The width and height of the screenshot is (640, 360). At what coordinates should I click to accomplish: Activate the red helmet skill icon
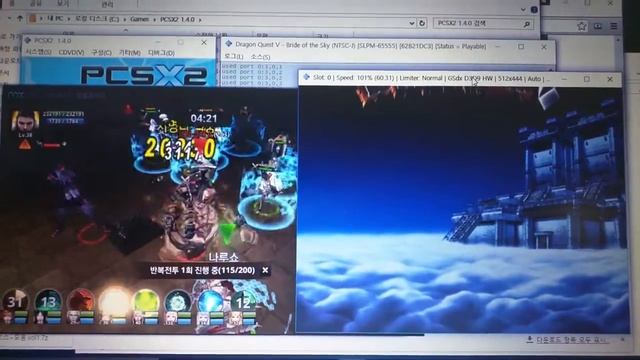(x=81, y=302)
